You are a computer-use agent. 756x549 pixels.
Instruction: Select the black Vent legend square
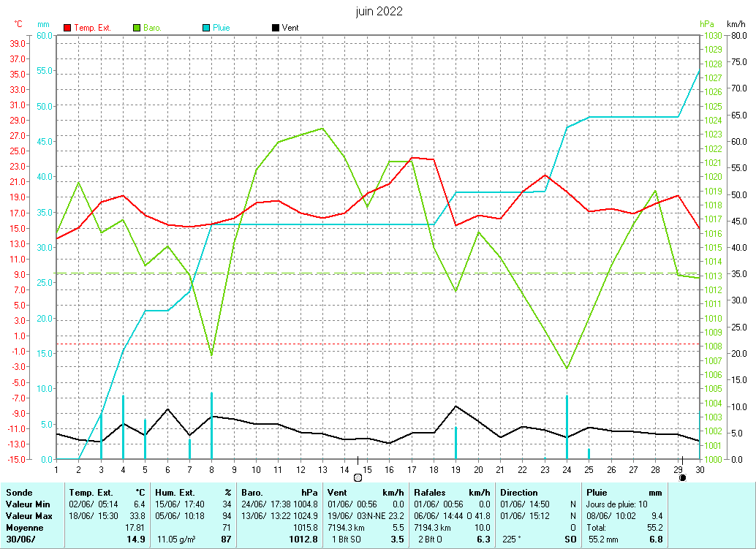pyautogui.click(x=275, y=28)
